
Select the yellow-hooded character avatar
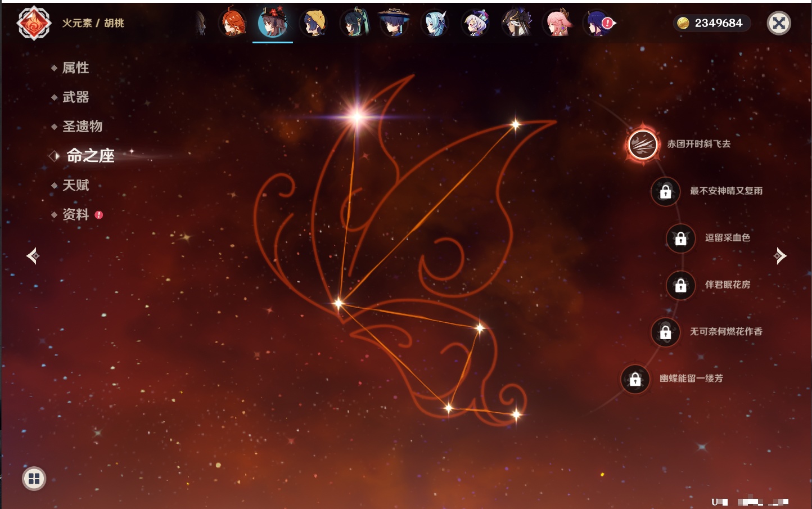pyautogui.click(x=314, y=24)
